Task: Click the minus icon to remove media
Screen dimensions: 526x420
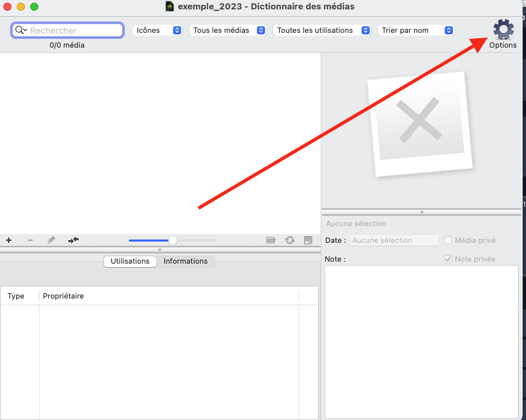Action: [x=30, y=240]
